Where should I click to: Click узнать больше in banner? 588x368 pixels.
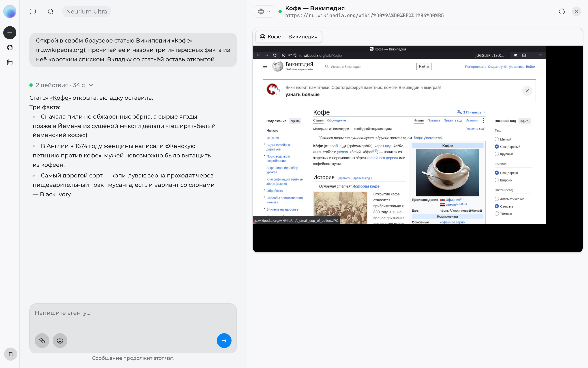point(303,94)
